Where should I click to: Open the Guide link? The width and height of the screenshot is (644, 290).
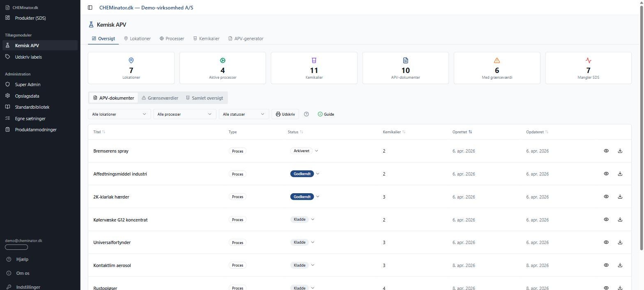326,114
